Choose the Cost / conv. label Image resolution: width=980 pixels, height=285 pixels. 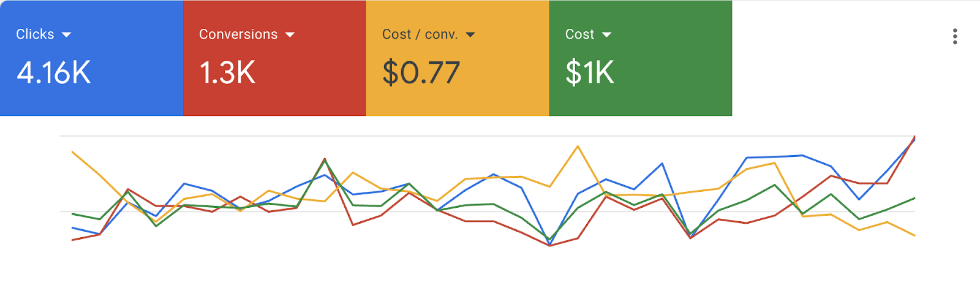click(420, 34)
